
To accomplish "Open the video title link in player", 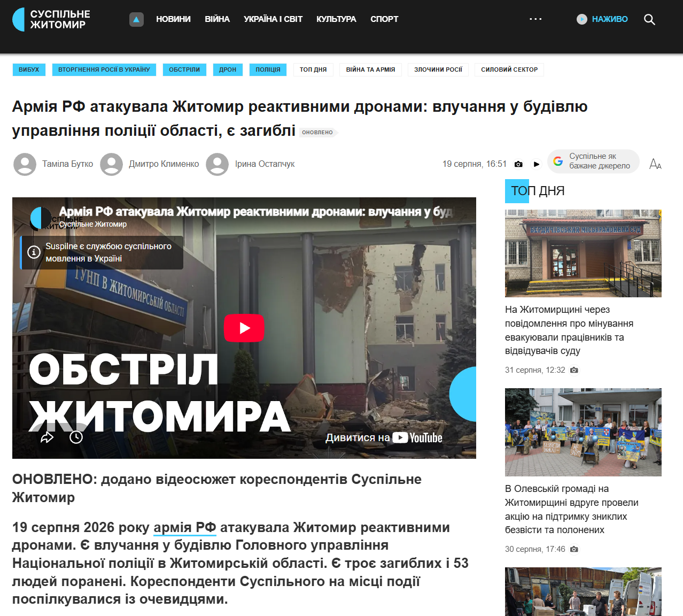I will click(x=257, y=212).
